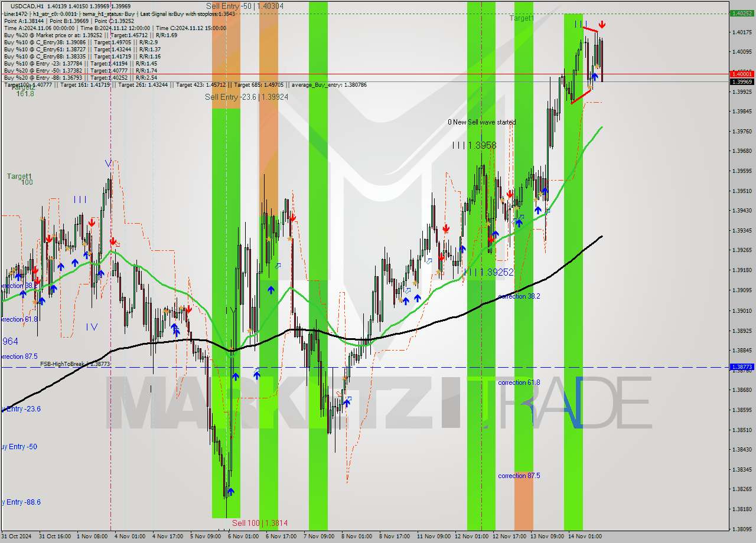This screenshot has width=756, height=543.
Task: Select 'correction 87.5' label near 12 Nov
Action: tap(519, 476)
